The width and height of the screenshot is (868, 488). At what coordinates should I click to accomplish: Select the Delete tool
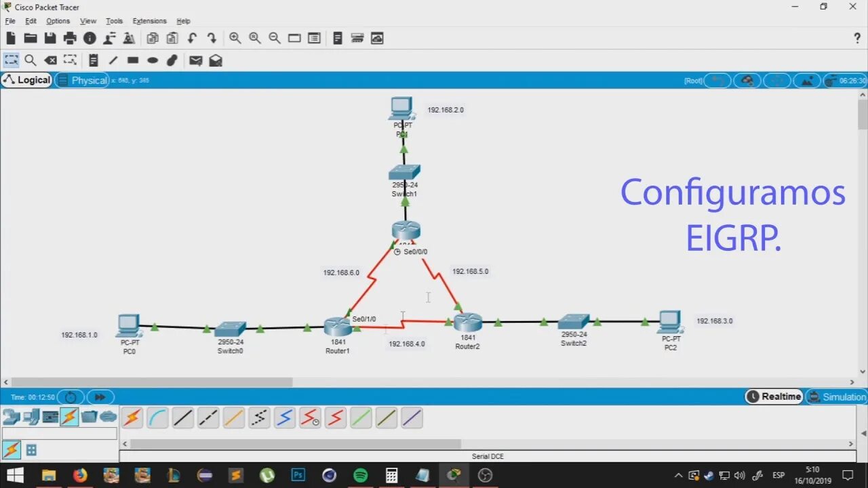click(x=50, y=60)
